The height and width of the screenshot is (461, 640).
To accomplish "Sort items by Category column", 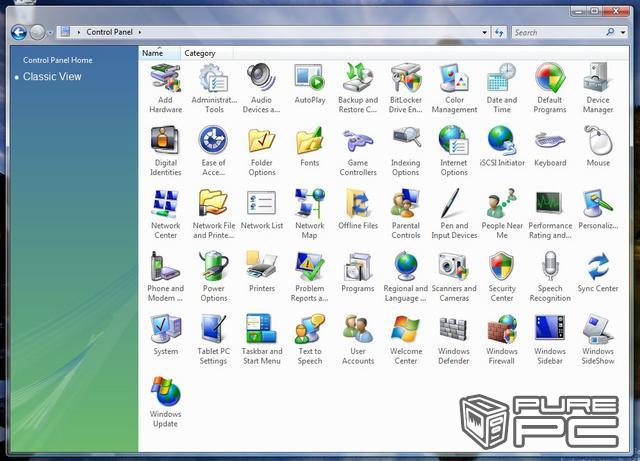I will (207, 53).
